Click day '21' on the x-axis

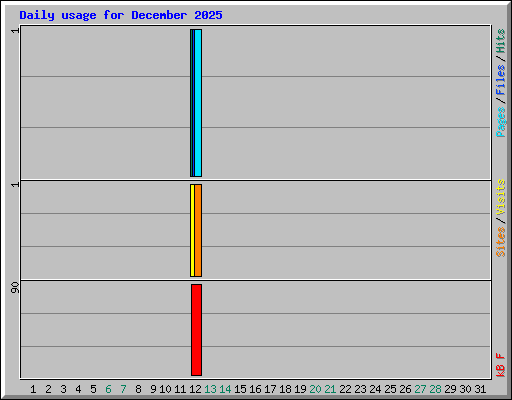pos(330,389)
